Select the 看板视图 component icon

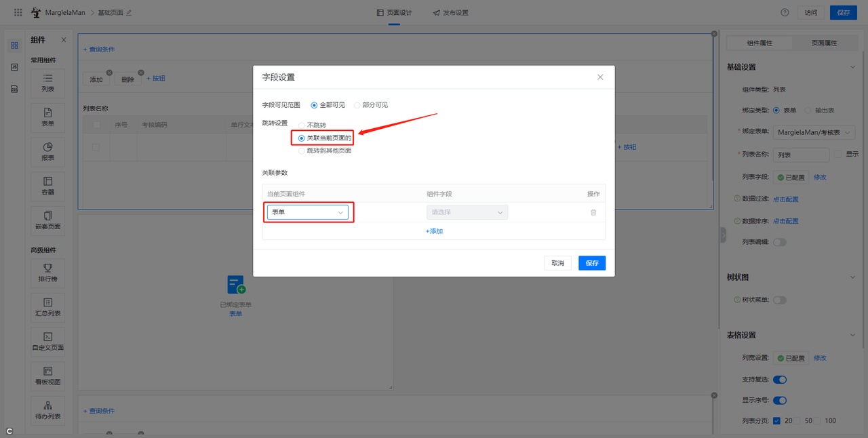tap(47, 372)
